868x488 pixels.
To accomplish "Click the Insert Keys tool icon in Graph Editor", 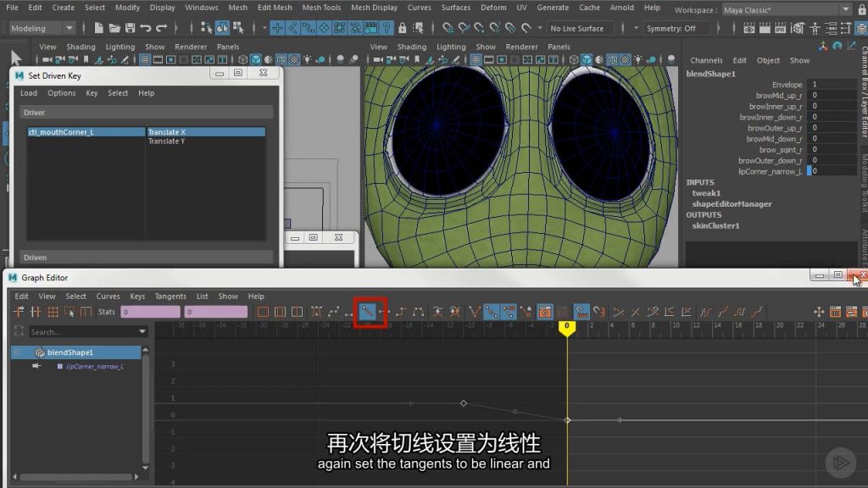I will point(36,312).
